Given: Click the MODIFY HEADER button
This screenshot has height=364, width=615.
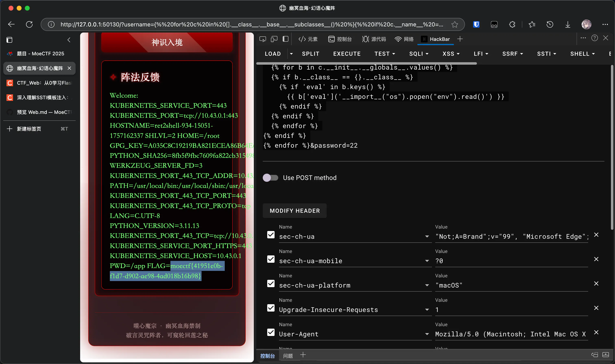Looking at the screenshot, I should (295, 211).
